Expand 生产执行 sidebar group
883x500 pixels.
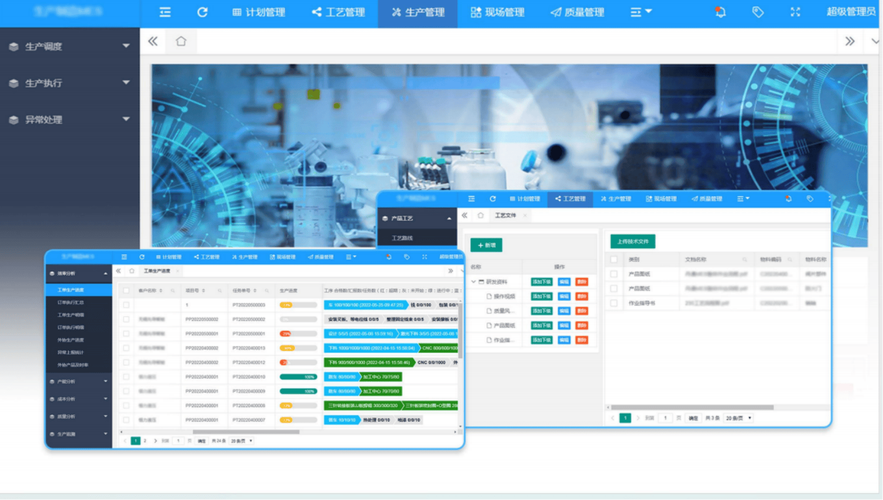tap(70, 83)
